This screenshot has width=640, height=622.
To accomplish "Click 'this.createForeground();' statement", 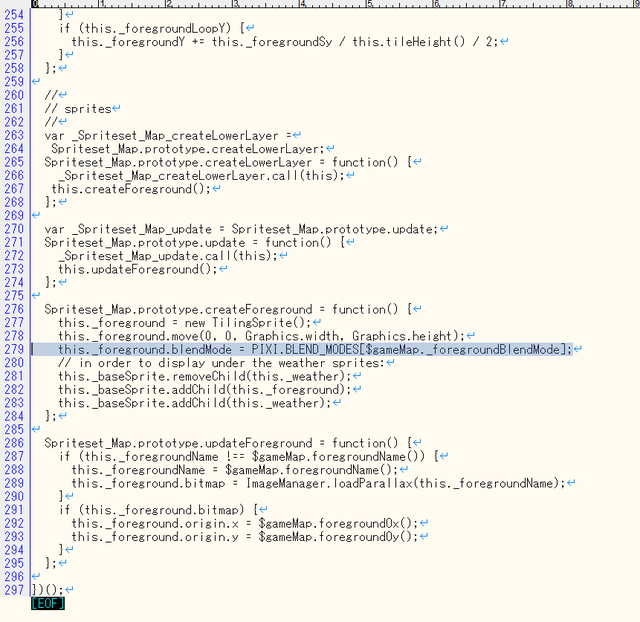I will tap(131, 189).
